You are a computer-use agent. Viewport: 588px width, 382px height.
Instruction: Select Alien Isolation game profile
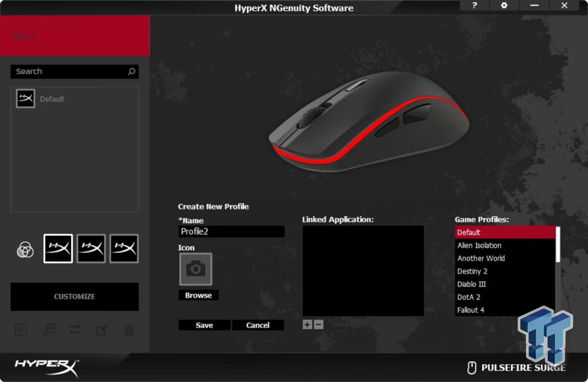click(x=505, y=245)
